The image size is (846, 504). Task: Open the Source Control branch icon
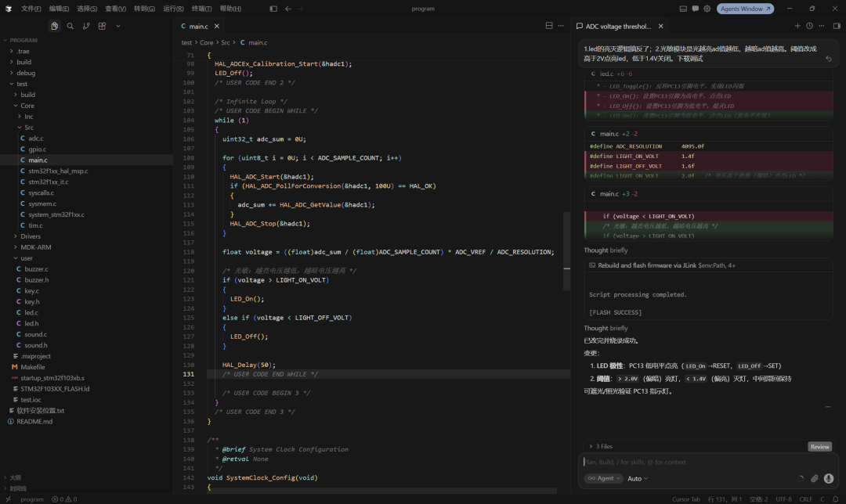point(86,26)
